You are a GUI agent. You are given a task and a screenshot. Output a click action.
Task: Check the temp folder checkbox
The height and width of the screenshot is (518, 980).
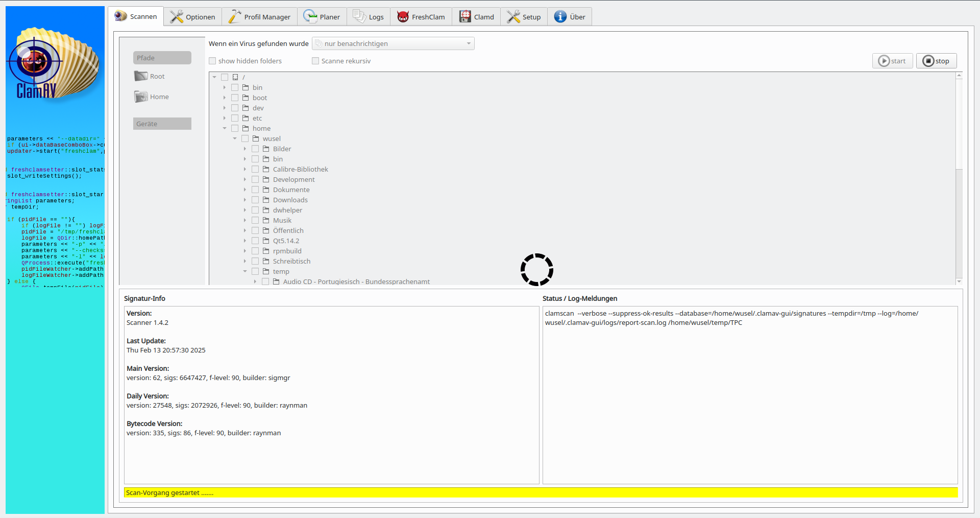click(255, 271)
